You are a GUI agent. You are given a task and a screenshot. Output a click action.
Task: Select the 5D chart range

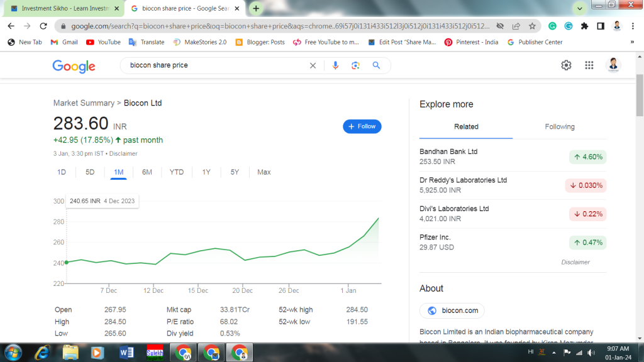(90, 172)
